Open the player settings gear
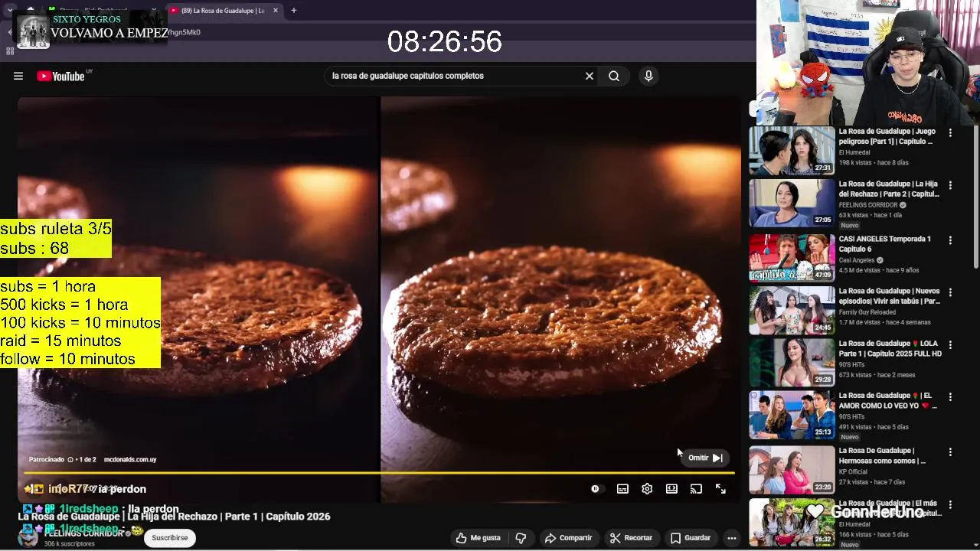 point(647,489)
